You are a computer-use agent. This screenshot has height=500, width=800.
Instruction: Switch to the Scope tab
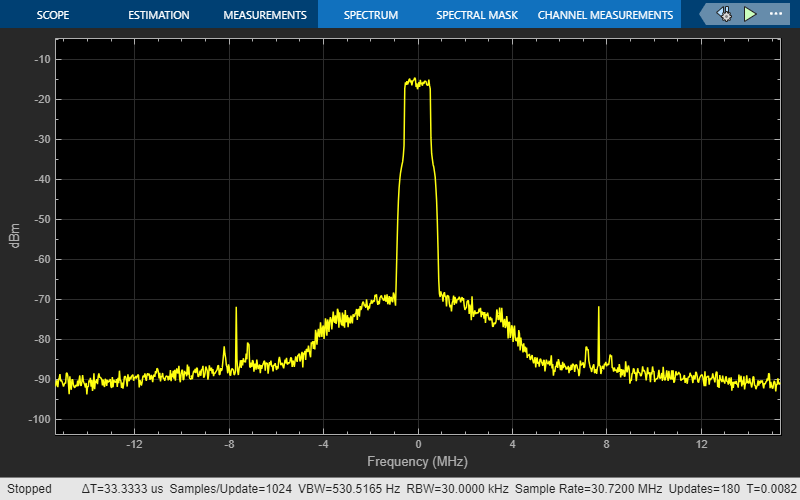(x=53, y=15)
